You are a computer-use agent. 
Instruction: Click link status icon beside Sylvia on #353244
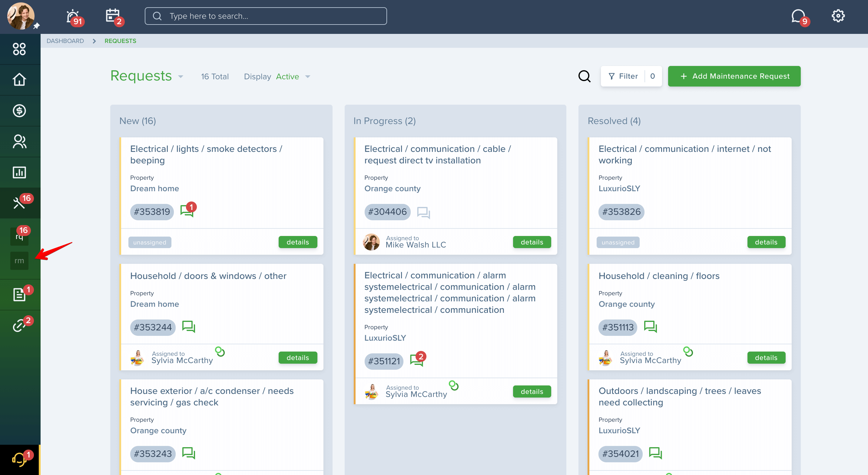220,352
